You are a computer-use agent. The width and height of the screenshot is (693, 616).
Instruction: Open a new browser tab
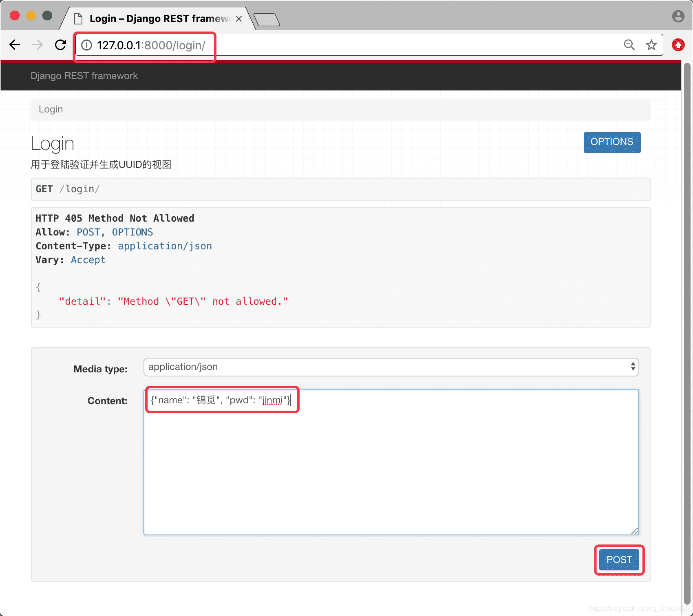[267, 20]
